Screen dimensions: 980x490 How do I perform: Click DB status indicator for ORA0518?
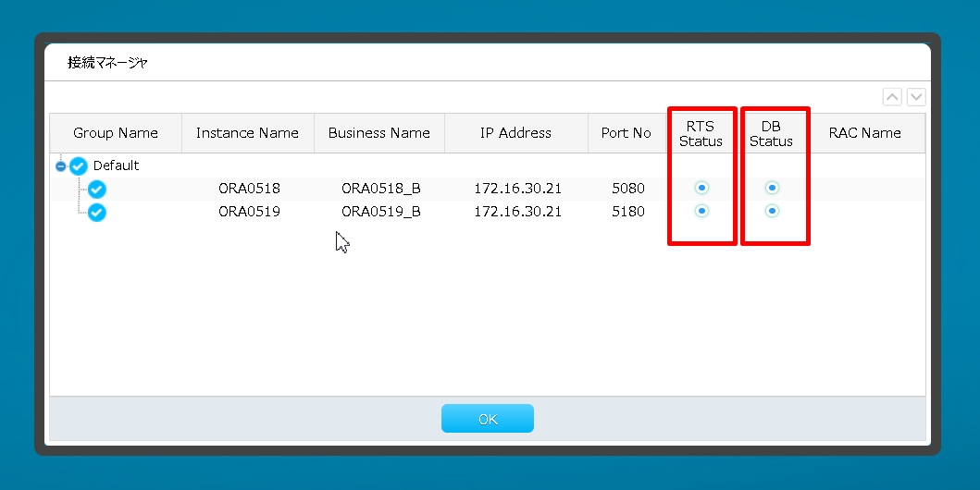pos(772,188)
